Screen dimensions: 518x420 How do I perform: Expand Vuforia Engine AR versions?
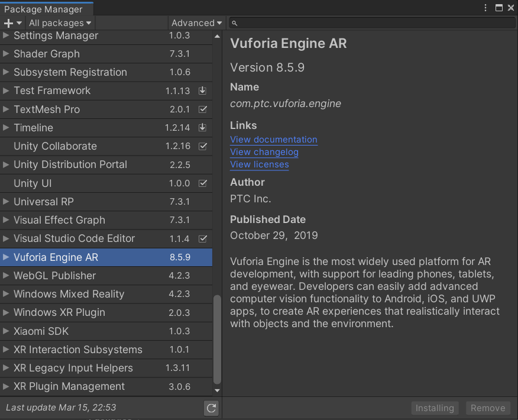5,257
